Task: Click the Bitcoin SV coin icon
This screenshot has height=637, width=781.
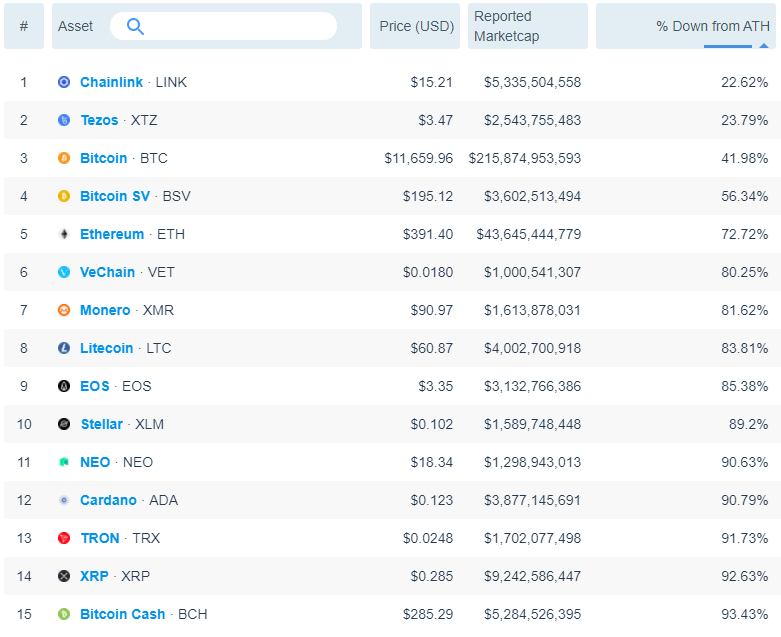Action: click(x=64, y=196)
